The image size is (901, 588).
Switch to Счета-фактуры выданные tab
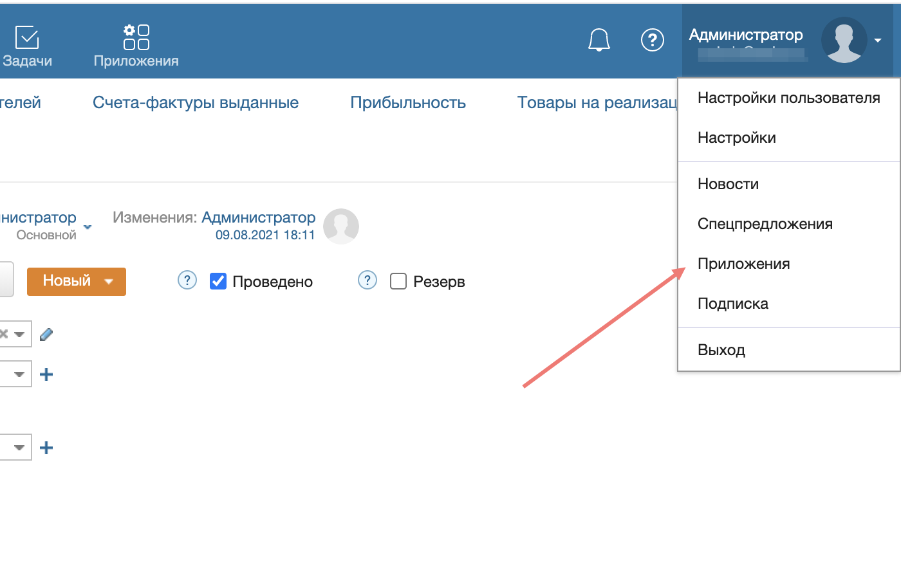[196, 102]
